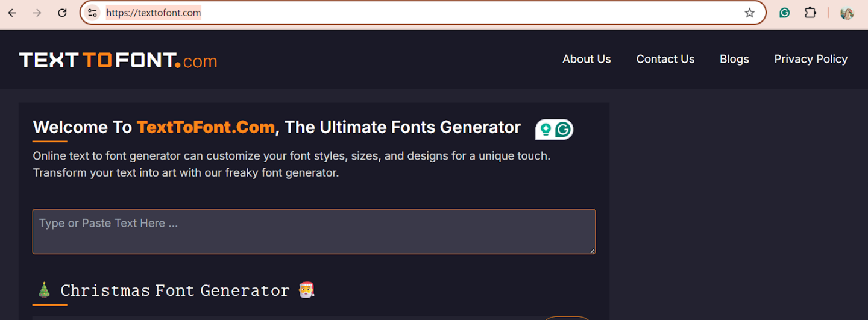
Task: Open the Contact Us page
Action: [x=665, y=59]
